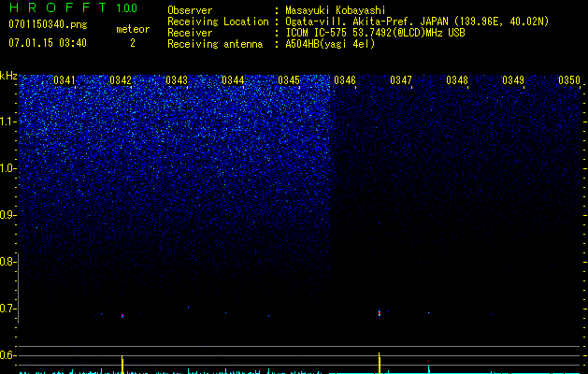Click the bright meteor echo before 0347
The height and width of the screenshot is (374, 588).
click(x=380, y=312)
